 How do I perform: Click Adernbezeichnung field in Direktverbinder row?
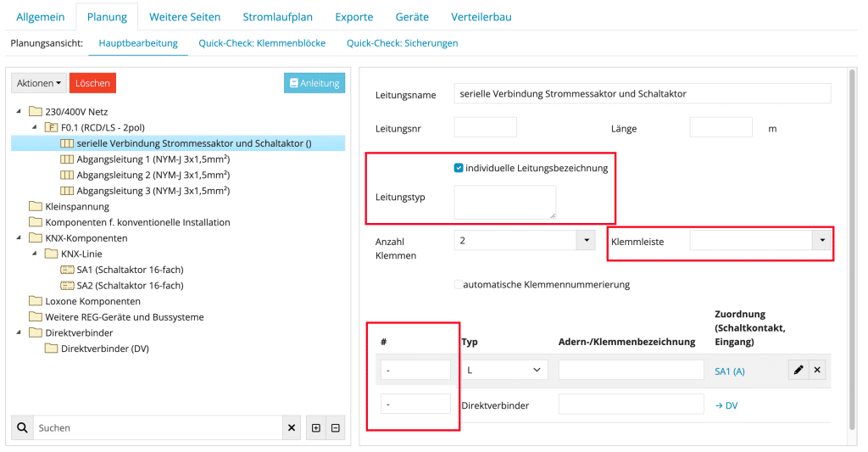(x=631, y=404)
